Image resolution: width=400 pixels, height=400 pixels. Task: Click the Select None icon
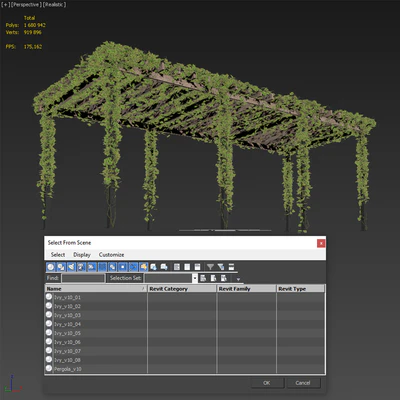pos(187,267)
